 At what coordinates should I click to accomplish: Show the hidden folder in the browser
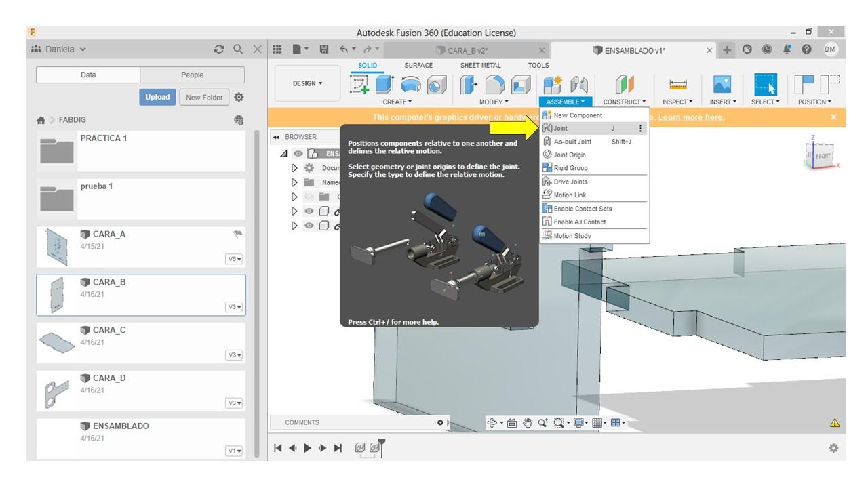pos(309,197)
